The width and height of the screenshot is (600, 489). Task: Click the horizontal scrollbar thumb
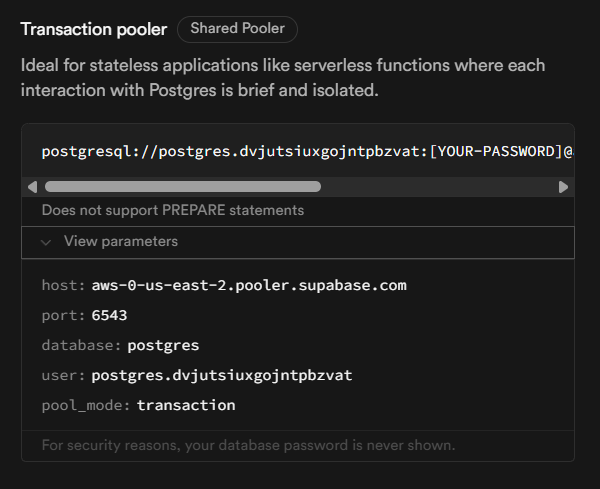coord(182,186)
